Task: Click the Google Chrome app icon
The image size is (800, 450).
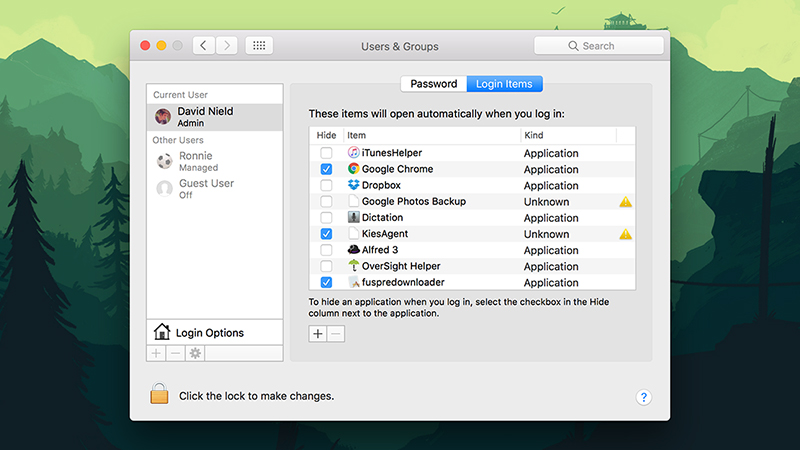Action: tap(354, 169)
